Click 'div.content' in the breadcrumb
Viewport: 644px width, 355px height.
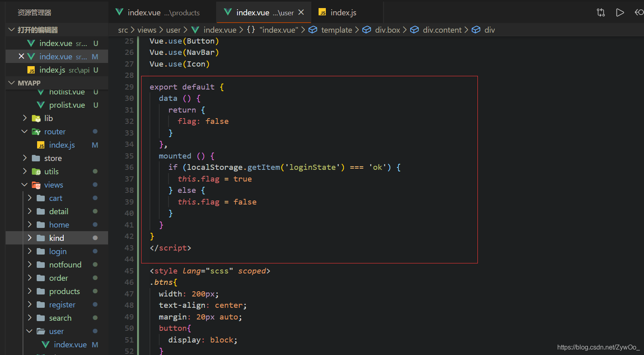(442, 30)
